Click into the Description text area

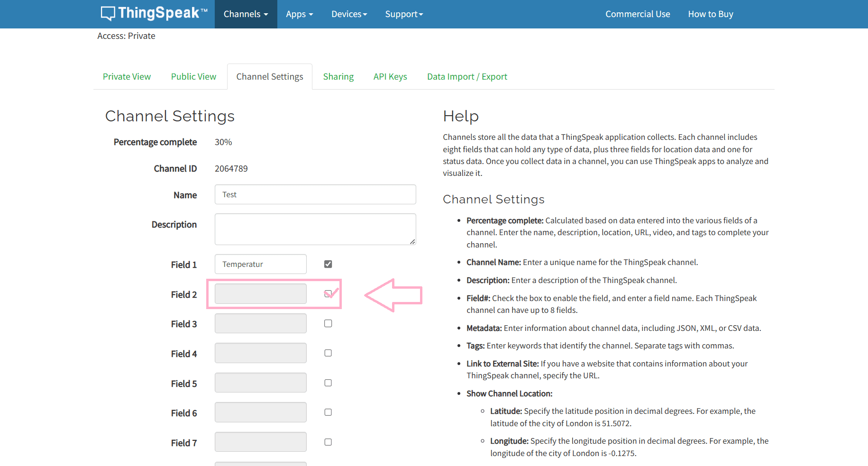(x=315, y=229)
